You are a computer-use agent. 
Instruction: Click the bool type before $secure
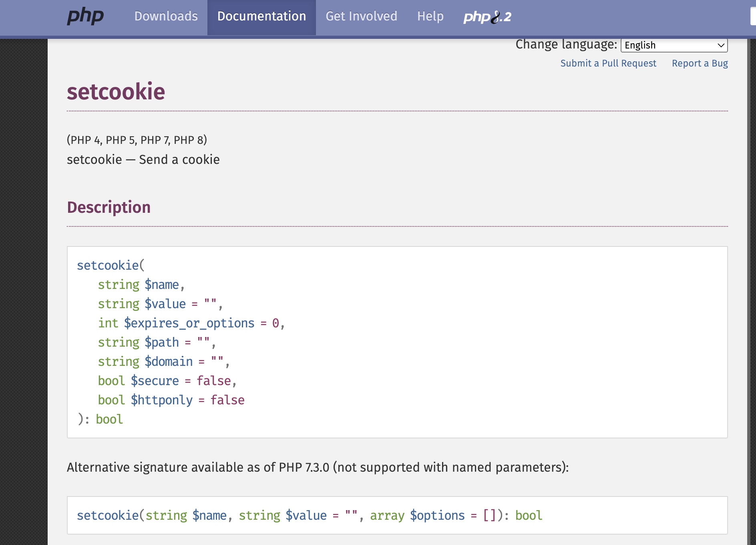pos(111,381)
